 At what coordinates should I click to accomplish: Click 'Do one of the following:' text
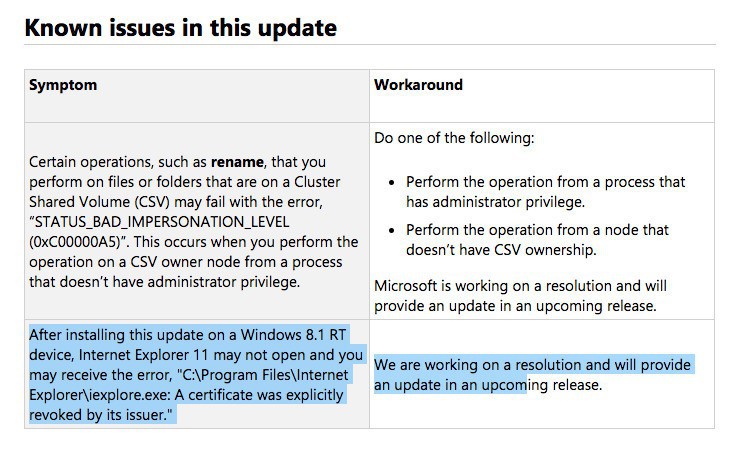coord(453,138)
